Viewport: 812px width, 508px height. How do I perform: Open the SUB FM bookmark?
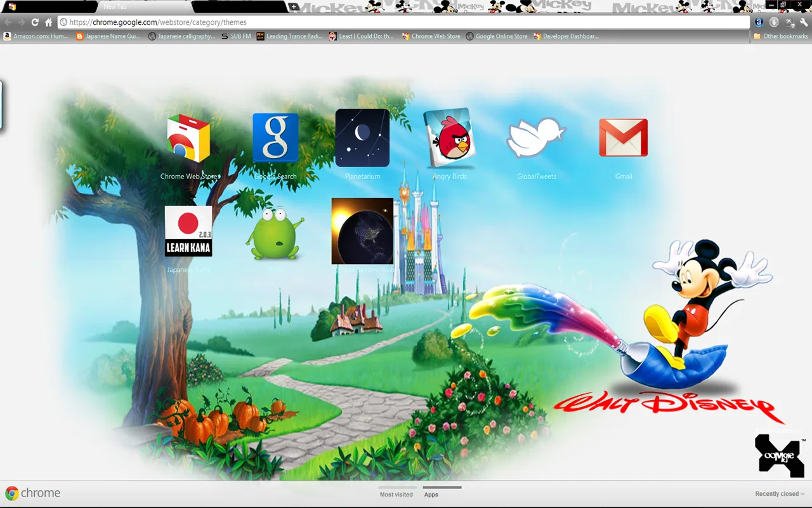tap(236, 36)
